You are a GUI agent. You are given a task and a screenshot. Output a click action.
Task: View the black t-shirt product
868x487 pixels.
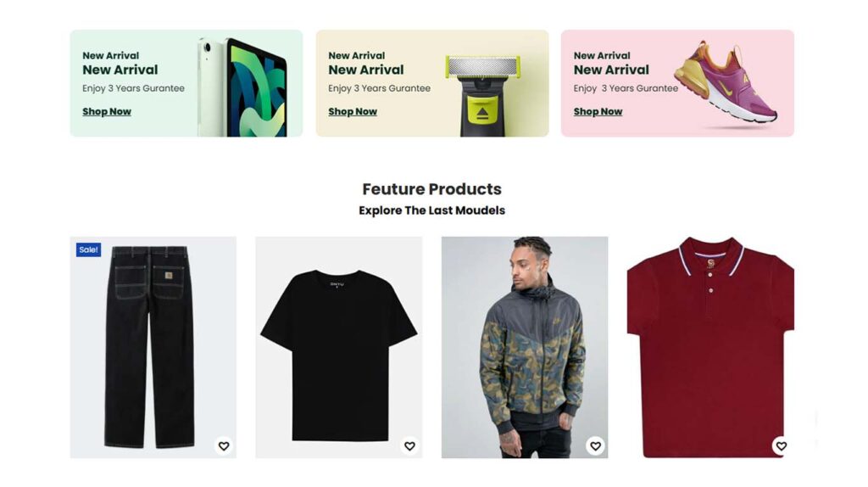pos(339,347)
